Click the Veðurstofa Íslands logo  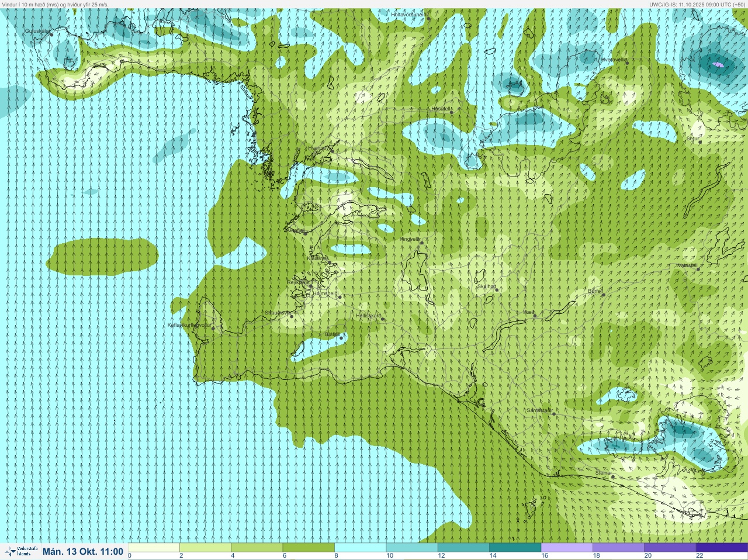[21, 551]
